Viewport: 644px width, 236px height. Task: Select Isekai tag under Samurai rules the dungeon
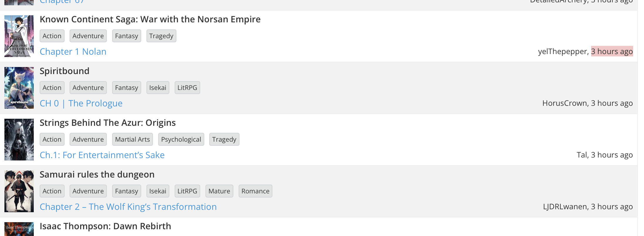(x=158, y=191)
